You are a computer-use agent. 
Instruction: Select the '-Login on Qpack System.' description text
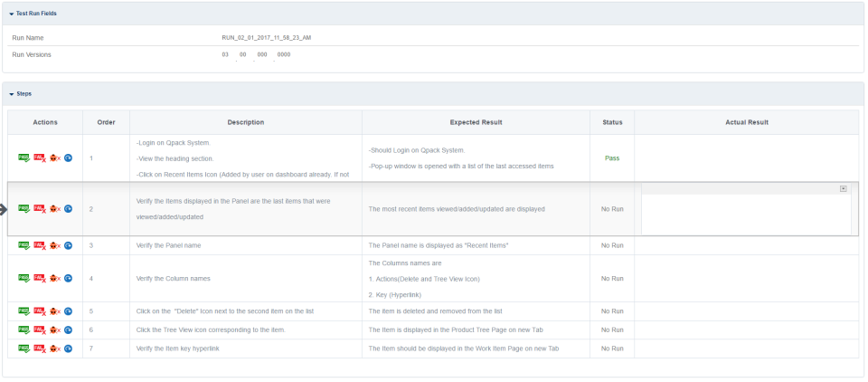pos(173,142)
